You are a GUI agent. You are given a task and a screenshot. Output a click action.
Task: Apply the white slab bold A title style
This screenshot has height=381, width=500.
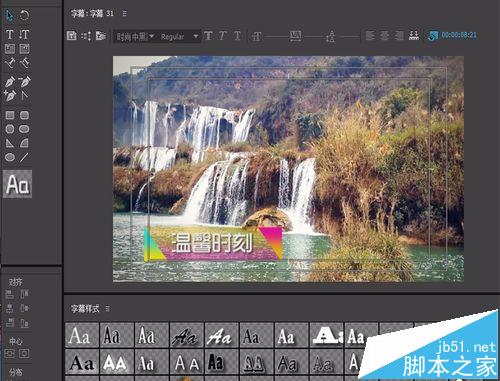point(327,335)
